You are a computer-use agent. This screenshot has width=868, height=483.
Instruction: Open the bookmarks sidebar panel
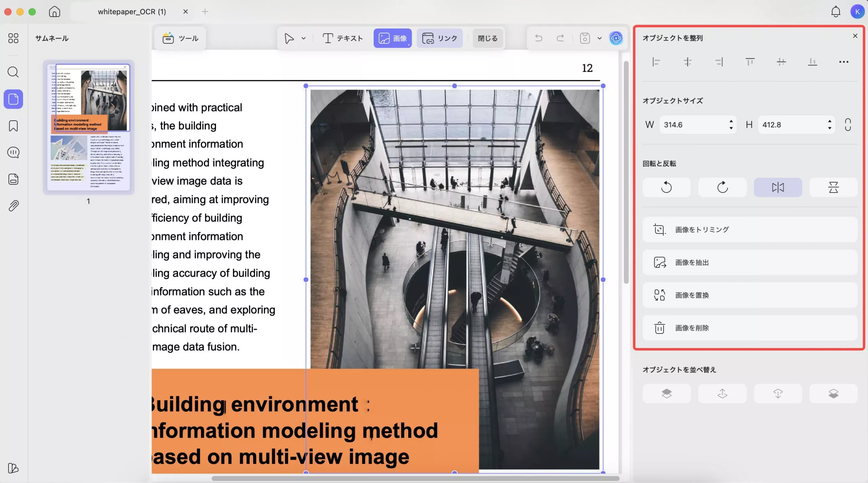[13, 126]
